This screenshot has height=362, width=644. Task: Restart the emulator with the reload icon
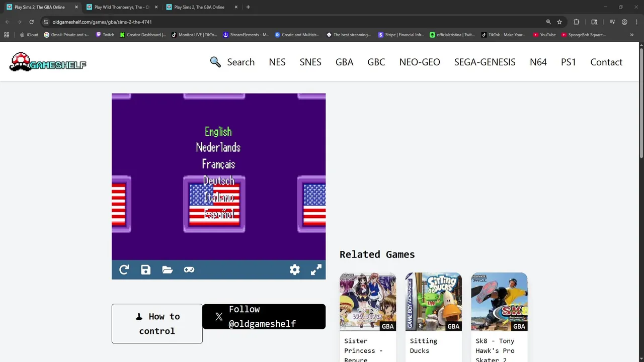[124, 270]
